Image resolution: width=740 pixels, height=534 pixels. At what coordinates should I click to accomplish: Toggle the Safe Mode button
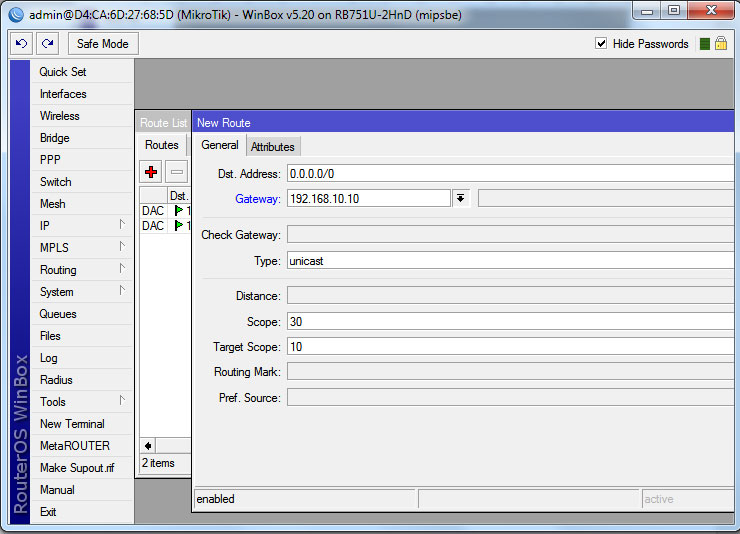coord(103,44)
